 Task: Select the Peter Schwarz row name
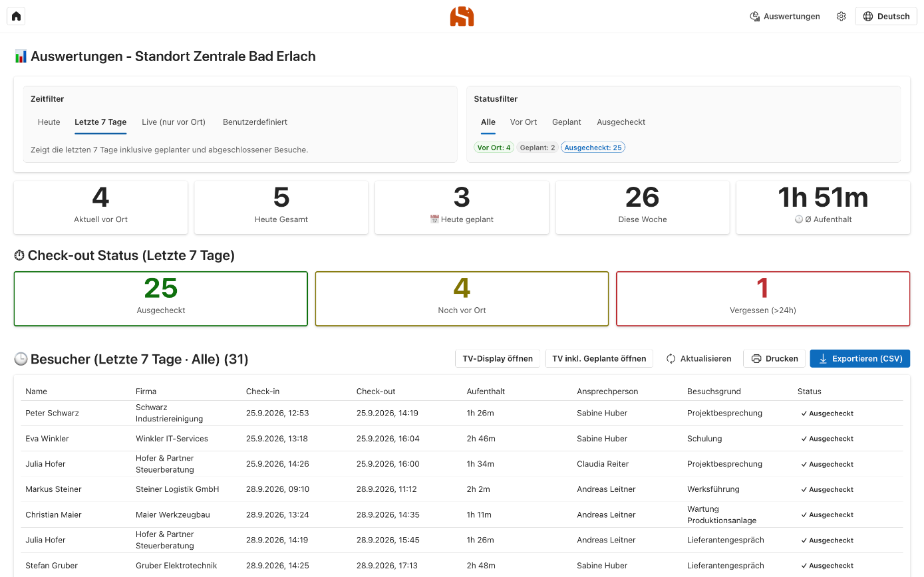(x=52, y=413)
